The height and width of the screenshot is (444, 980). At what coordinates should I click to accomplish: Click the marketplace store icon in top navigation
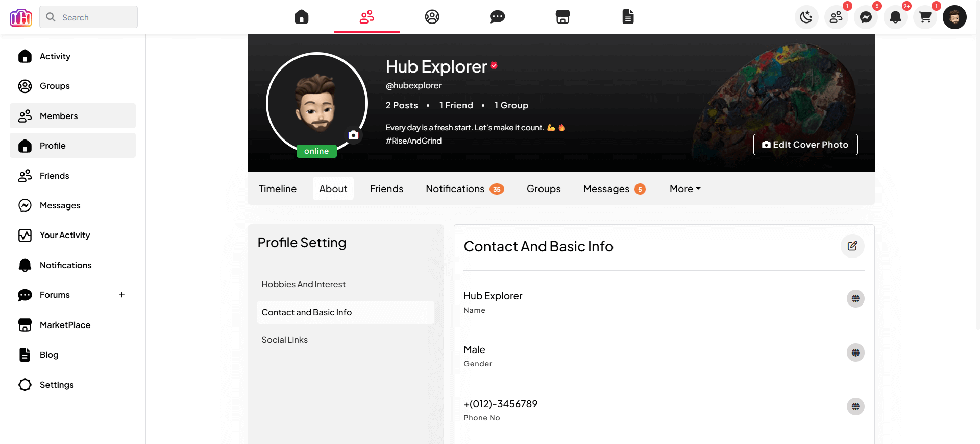click(x=562, y=17)
